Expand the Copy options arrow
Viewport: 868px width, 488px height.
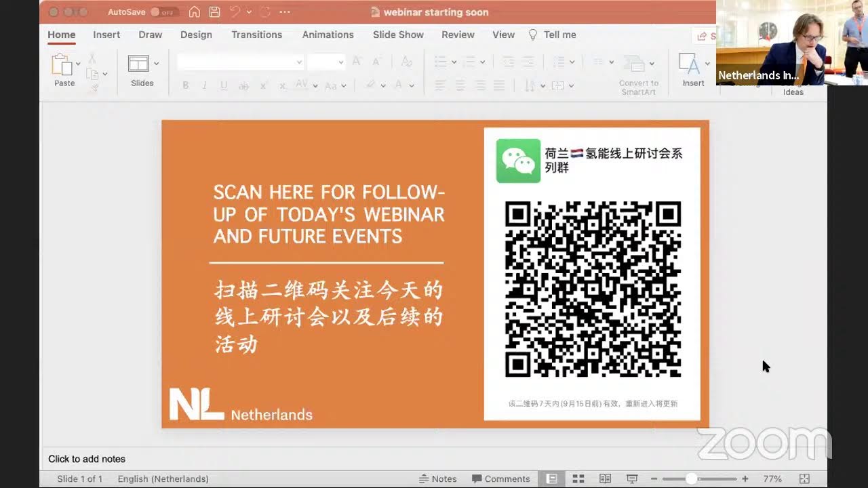click(104, 74)
